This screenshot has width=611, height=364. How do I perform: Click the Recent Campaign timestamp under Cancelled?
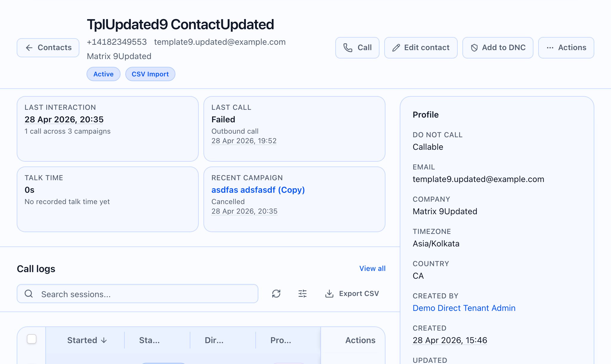[x=244, y=211]
